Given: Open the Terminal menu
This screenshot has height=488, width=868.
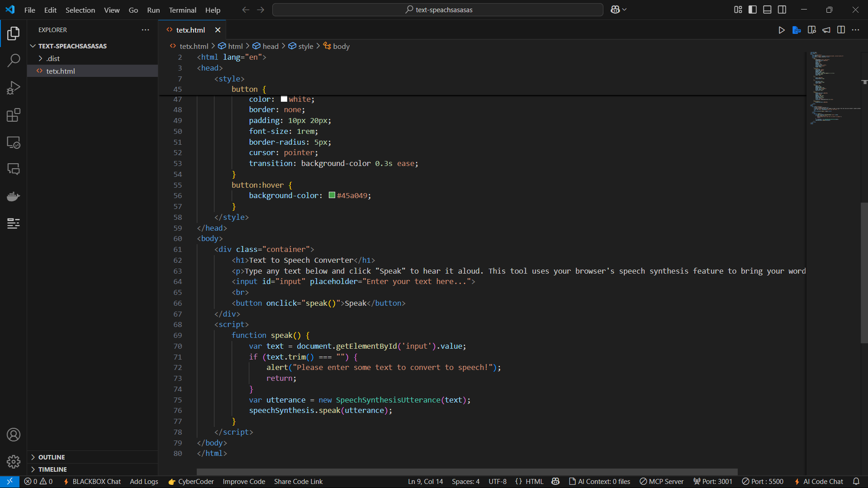Looking at the screenshot, I should click(182, 10).
